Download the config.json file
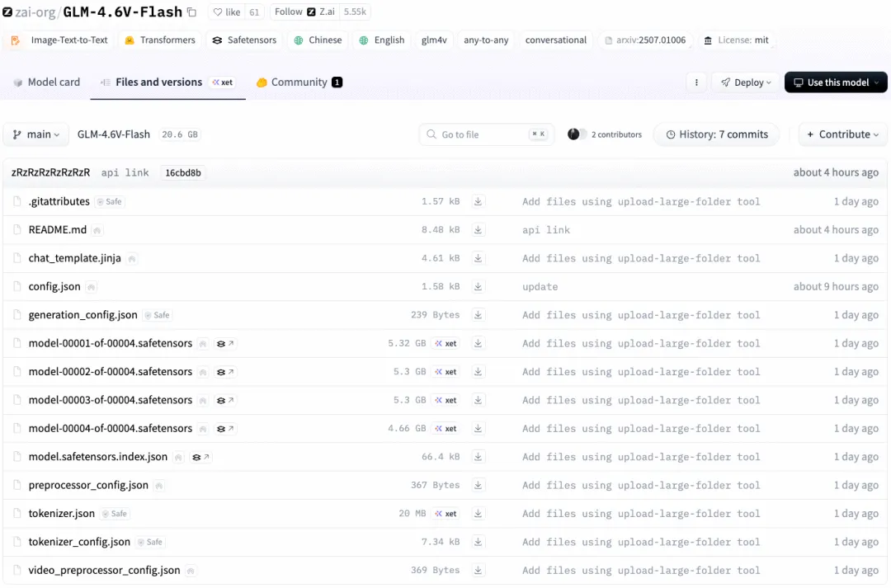Screen dimensions: 891x588 pos(478,287)
